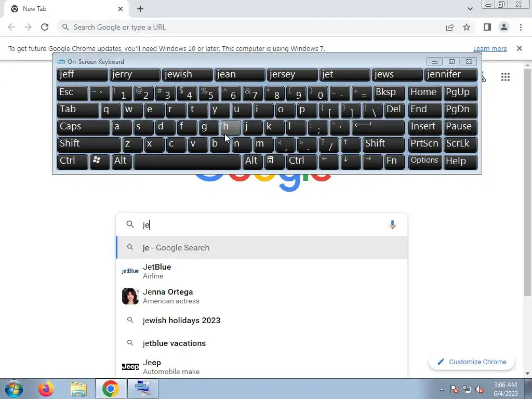Pick 'jeff' word prediction on keyboard
Screen dimensions: 532x399
(x=83, y=75)
